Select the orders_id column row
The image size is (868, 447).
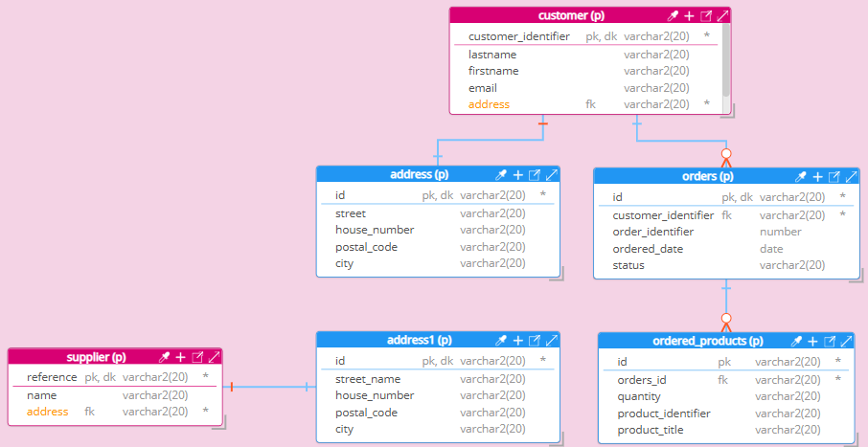pyautogui.click(x=726, y=380)
